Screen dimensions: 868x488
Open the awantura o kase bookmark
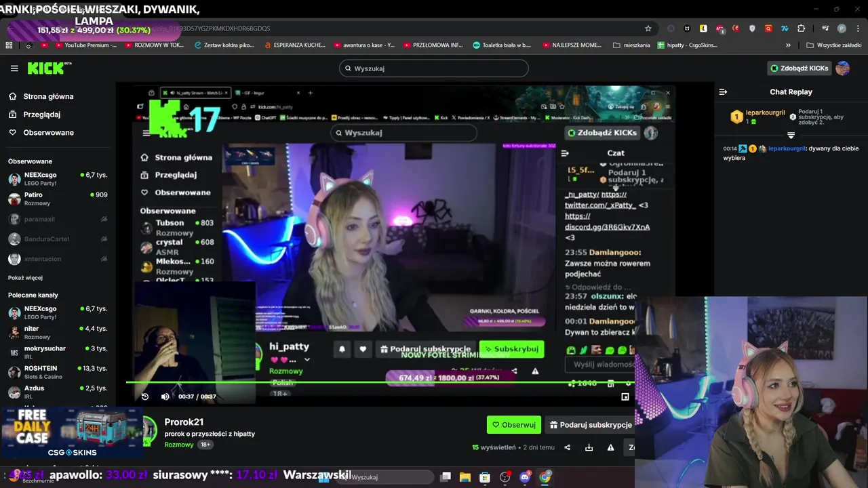364,45
